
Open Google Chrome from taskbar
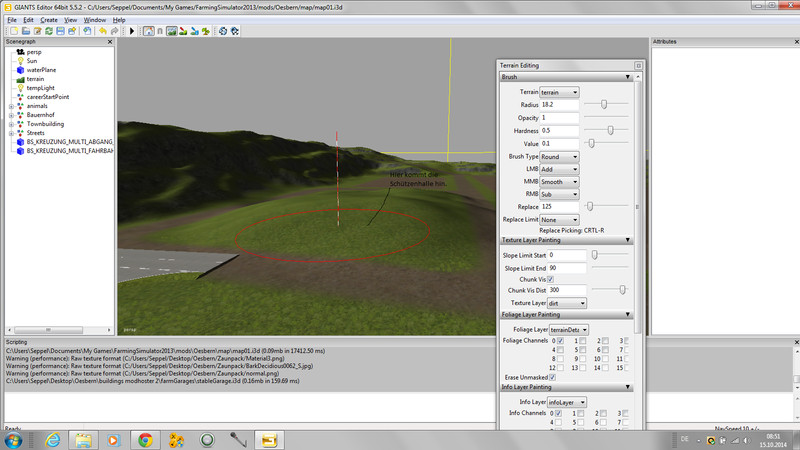144,438
